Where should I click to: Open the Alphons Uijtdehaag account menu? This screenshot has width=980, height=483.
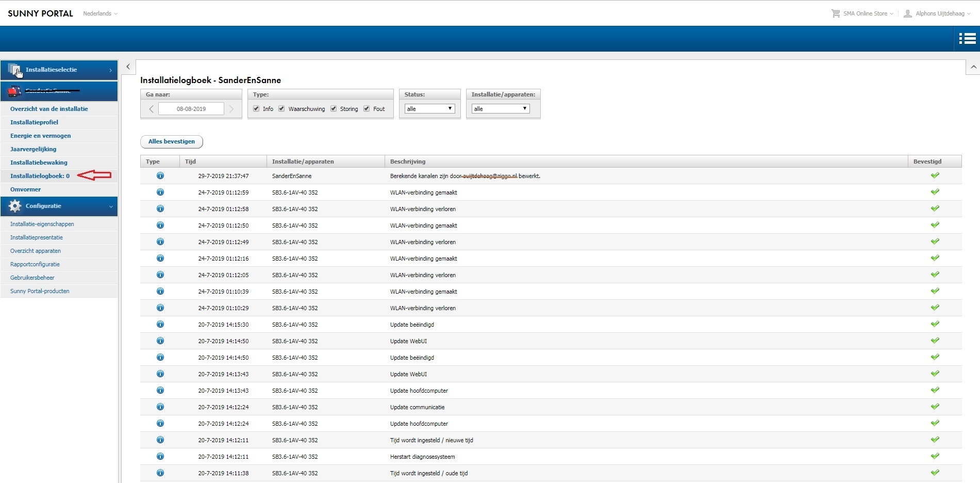point(943,13)
